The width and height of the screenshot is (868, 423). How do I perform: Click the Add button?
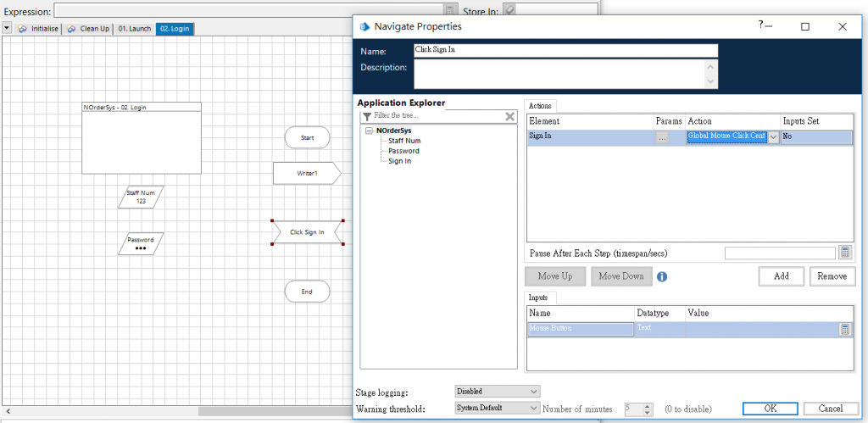(x=782, y=276)
